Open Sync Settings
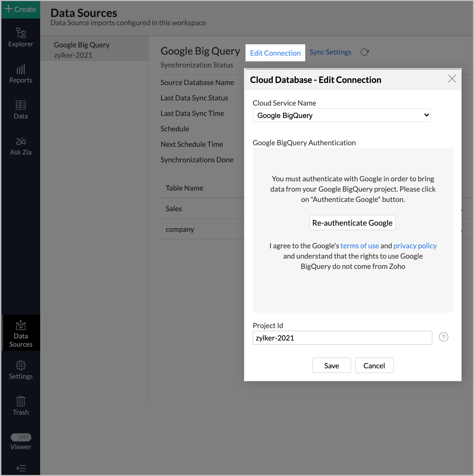The image size is (474, 476). [330, 52]
